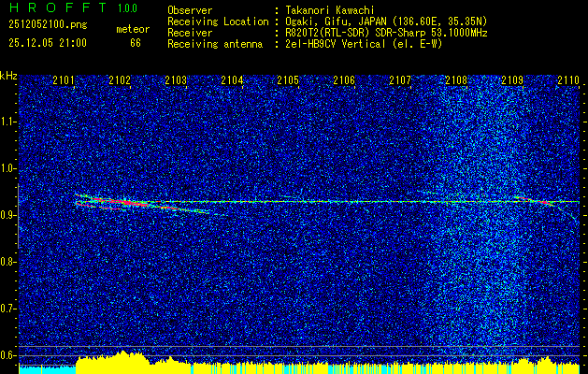The height and width of the screenshot is (374, 588).
Task: Click the 2104 time marker
Action: pyautogui.click(x=232, y=79)
